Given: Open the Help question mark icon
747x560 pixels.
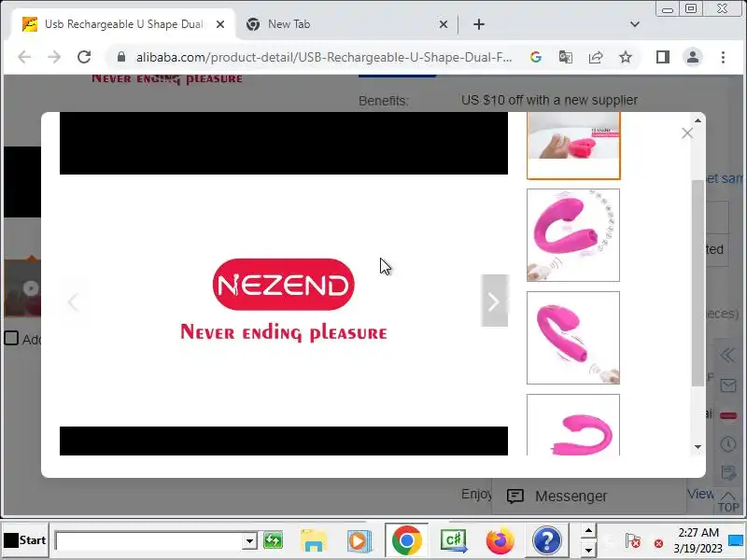Looking at the screenshot, I should point(547,540).
